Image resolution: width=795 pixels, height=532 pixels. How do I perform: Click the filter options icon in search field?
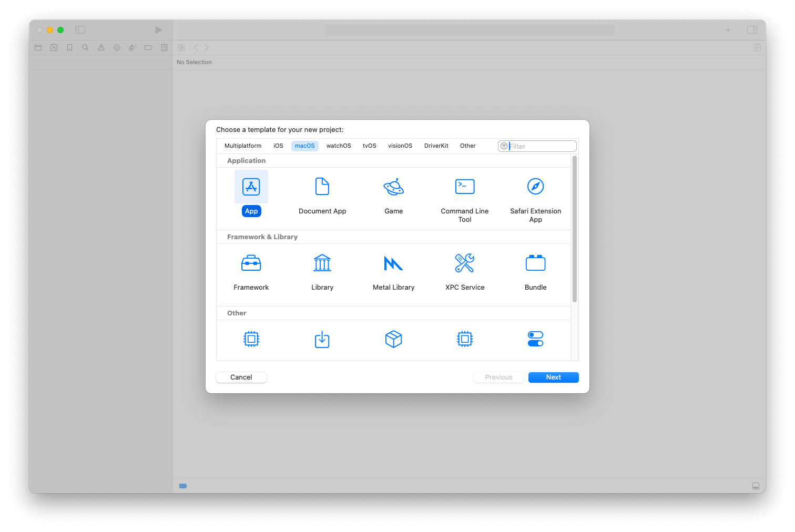click(x=504, y=146)
